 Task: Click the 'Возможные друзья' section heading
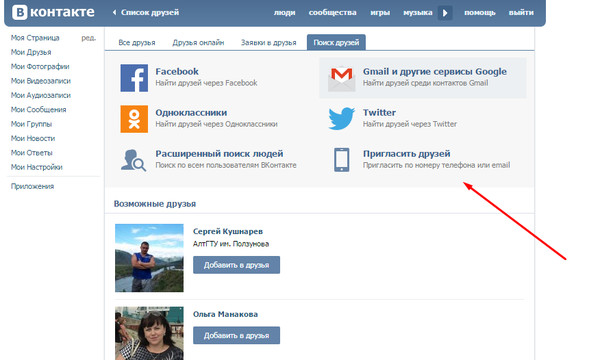coord(155,204)
